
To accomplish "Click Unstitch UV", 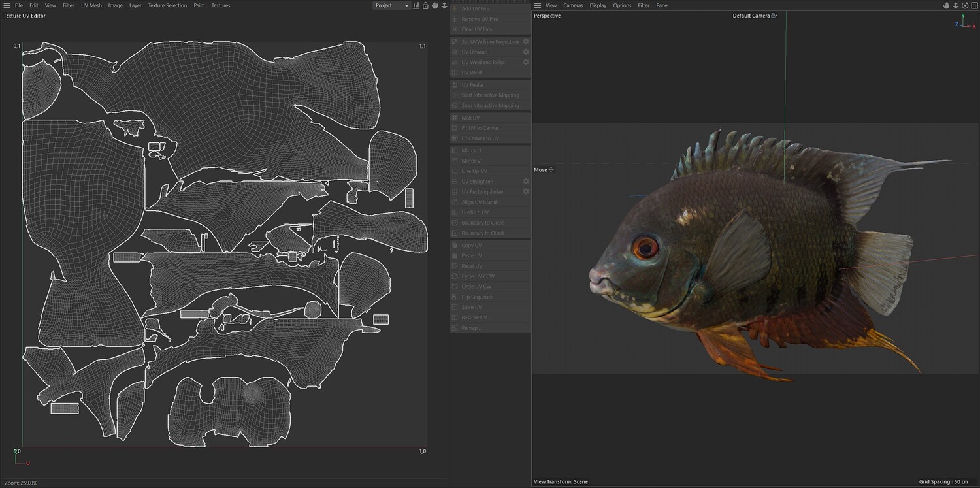I will [490, 212].
